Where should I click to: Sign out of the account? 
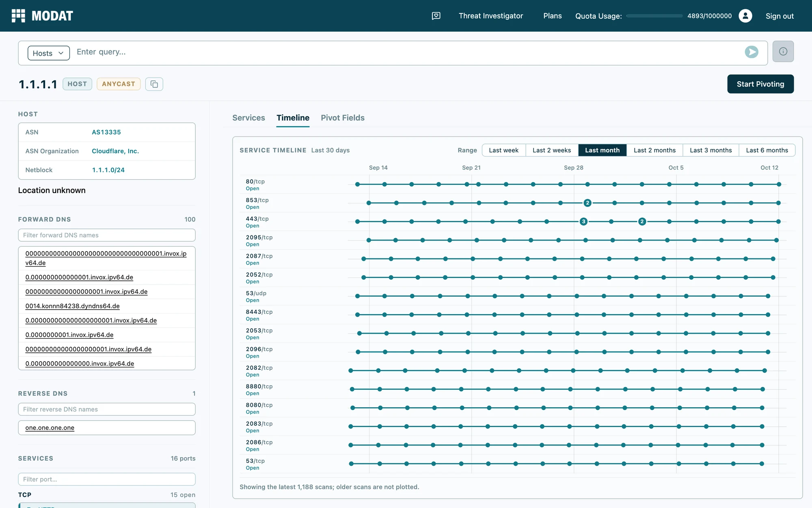pos(780,16)
